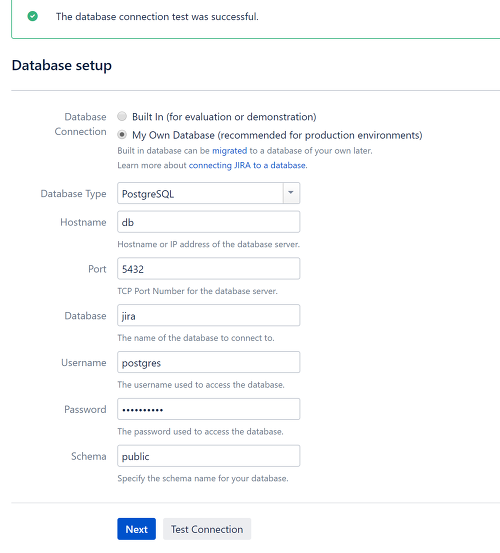The height and width of the screenshot is (553, 500).
Task: Click the green success checkmark icon
Action: [33, 16]
